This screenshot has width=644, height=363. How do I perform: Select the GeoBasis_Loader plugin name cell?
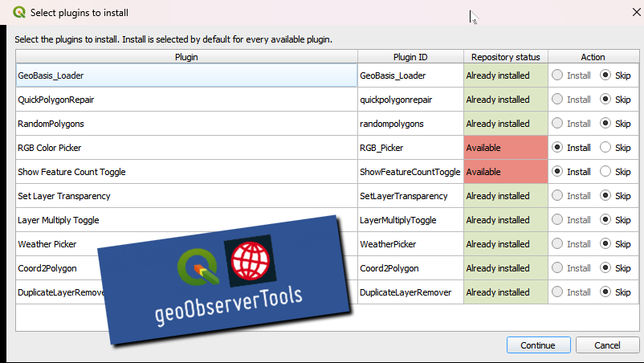tap(186, 75)
